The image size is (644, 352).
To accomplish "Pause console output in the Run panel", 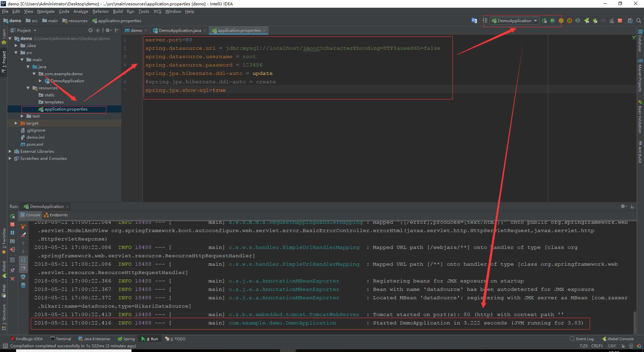I will click(x=12, y=233).
